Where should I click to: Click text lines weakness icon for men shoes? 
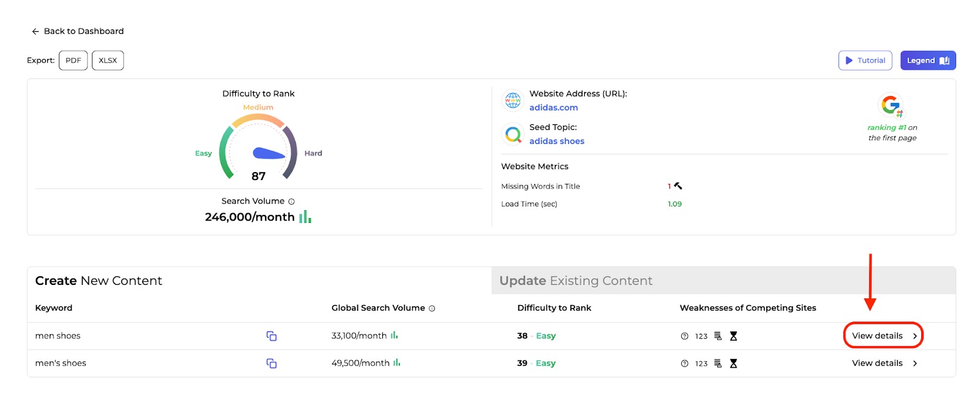(718, 336)
